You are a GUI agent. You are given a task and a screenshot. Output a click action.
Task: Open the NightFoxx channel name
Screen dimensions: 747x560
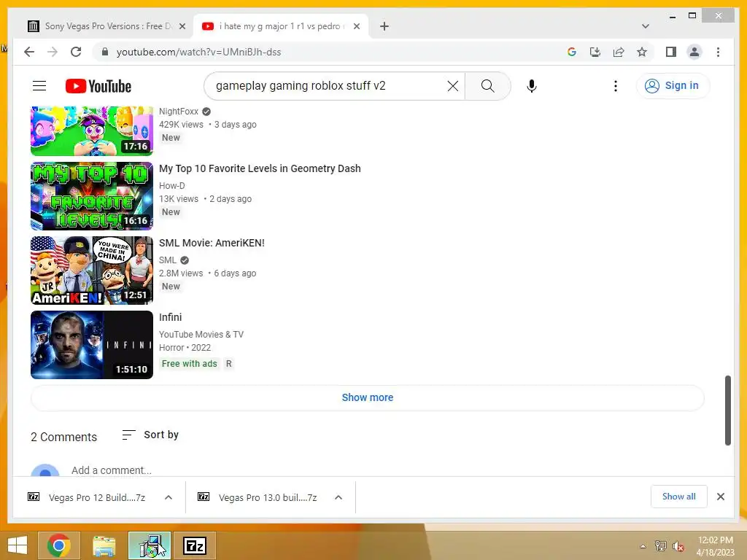coord(179,112)
